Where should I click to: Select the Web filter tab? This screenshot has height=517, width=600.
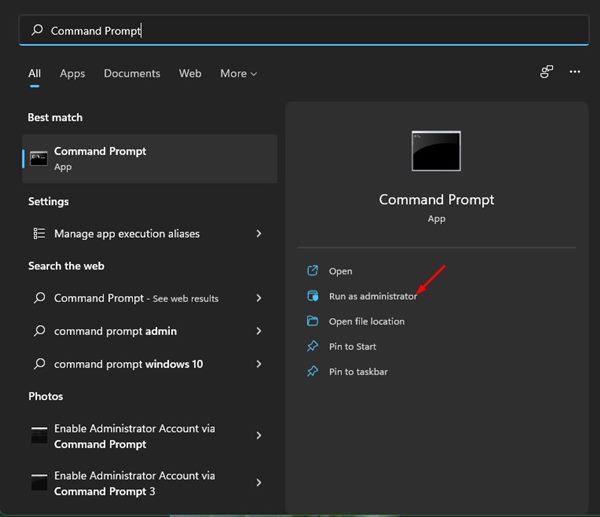(x=190, y=73)
